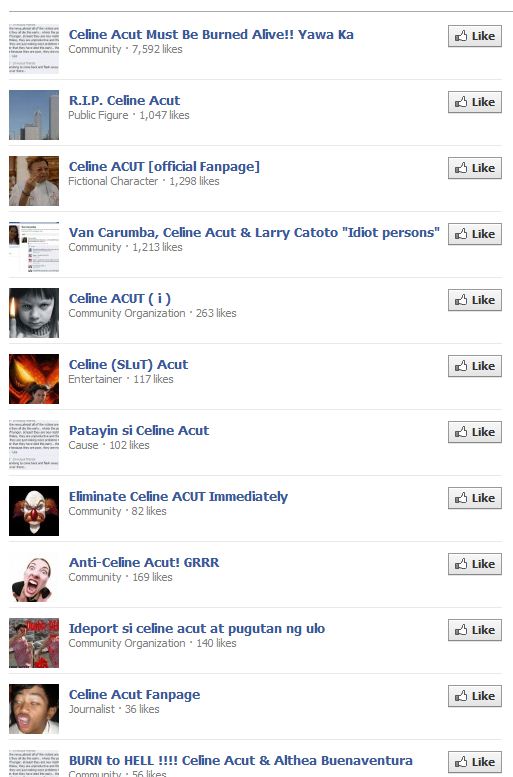
Task: Open Eliminate Celine ACUT Immediately link
Action: click(178, 497)
